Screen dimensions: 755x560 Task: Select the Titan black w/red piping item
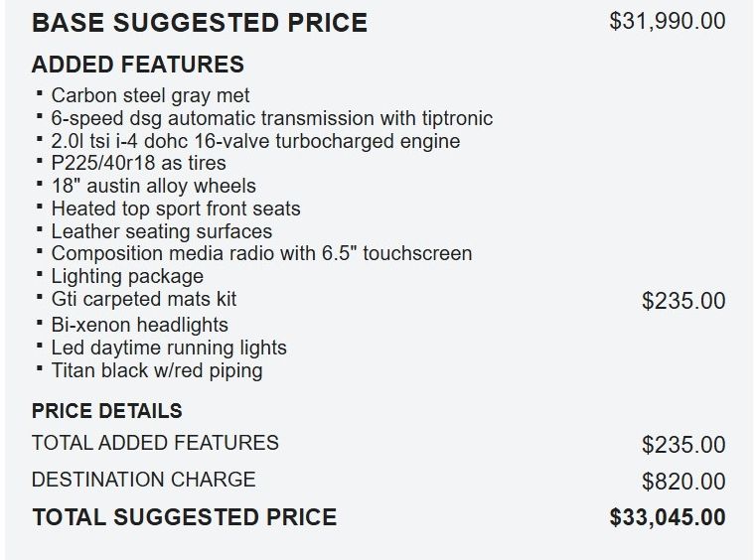pos(156,370)
